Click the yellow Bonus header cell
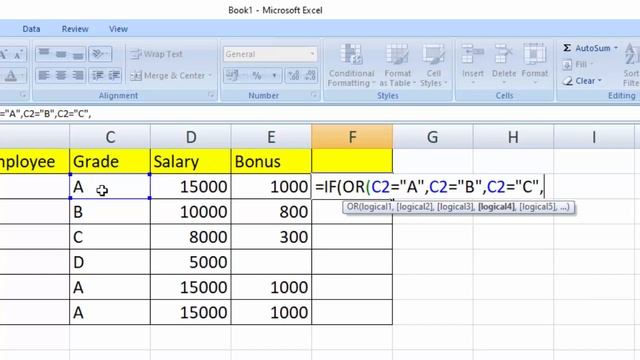Screen dimensions: 640x360 pos(271,162)
